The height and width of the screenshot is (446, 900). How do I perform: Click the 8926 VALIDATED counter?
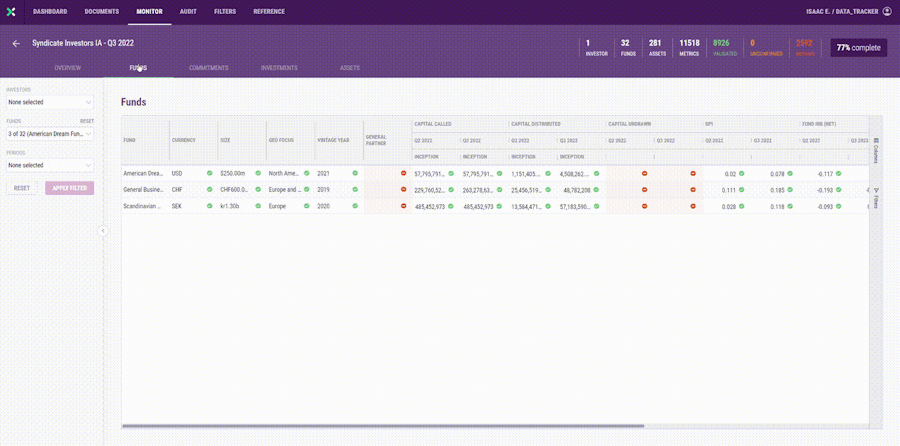724,48
